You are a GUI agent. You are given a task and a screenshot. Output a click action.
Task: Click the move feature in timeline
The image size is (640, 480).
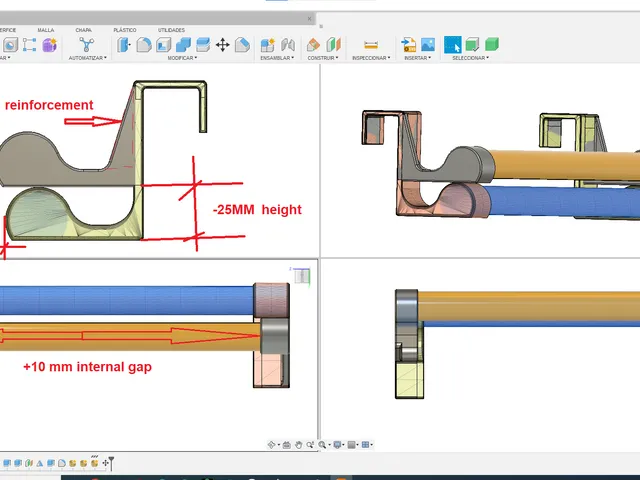tap(105, 463)
